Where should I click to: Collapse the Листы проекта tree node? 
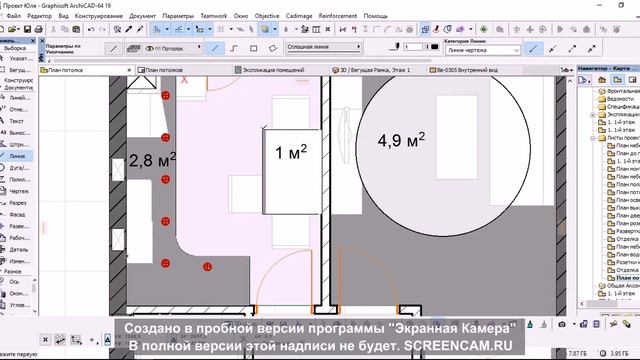(593, 138)
